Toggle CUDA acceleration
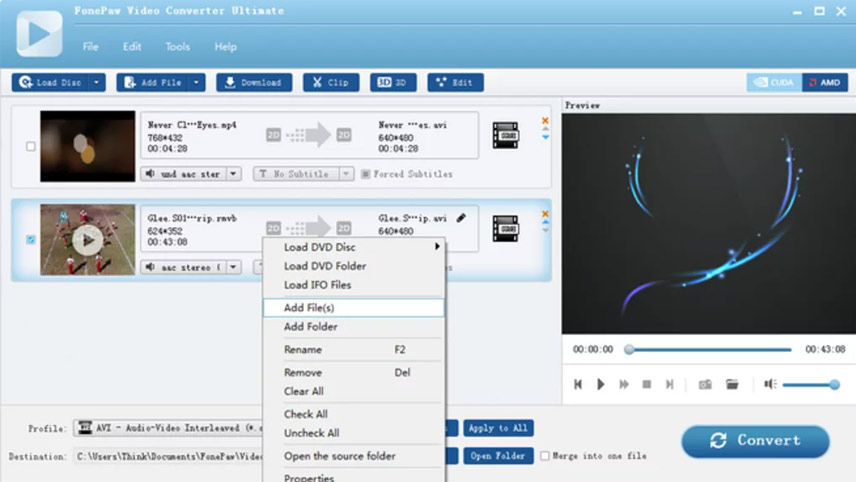This screenshot has width=856, height=482. (774, 82)
